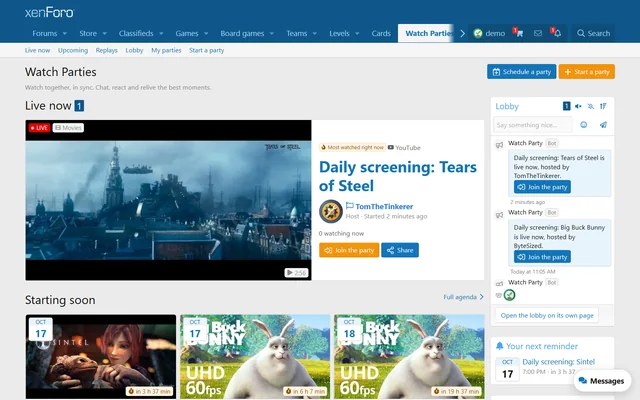Click the Oct 17 date badge on the middle Big Buck Bunny card
The image size is (640, 400).
[195, 329]
